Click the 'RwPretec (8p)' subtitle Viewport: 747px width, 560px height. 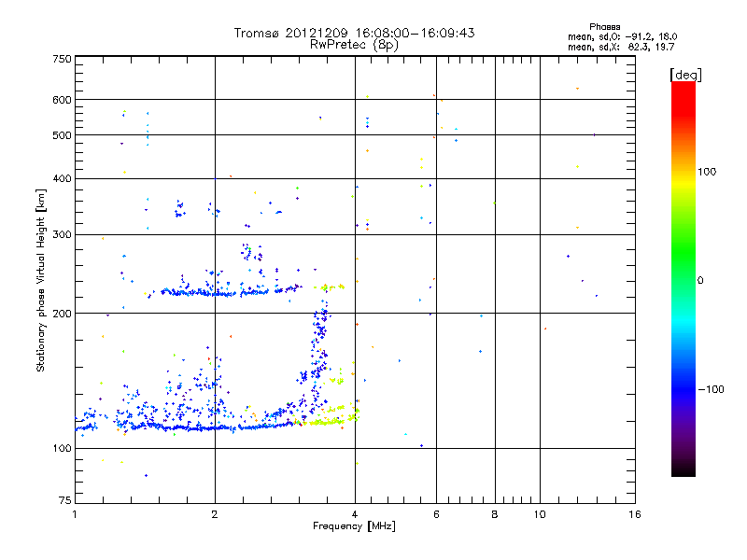354,45
